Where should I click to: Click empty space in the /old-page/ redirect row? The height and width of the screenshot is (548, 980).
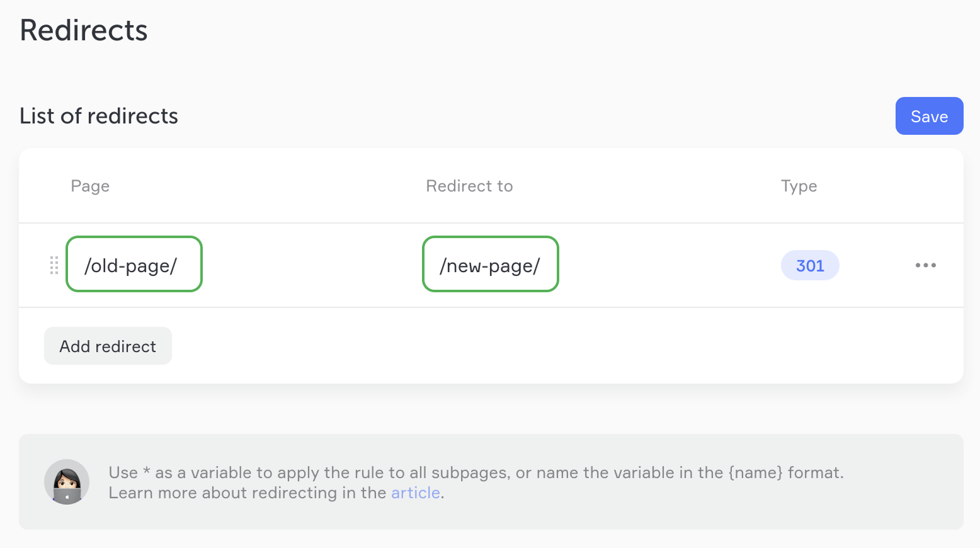click(x=661, y=265)
